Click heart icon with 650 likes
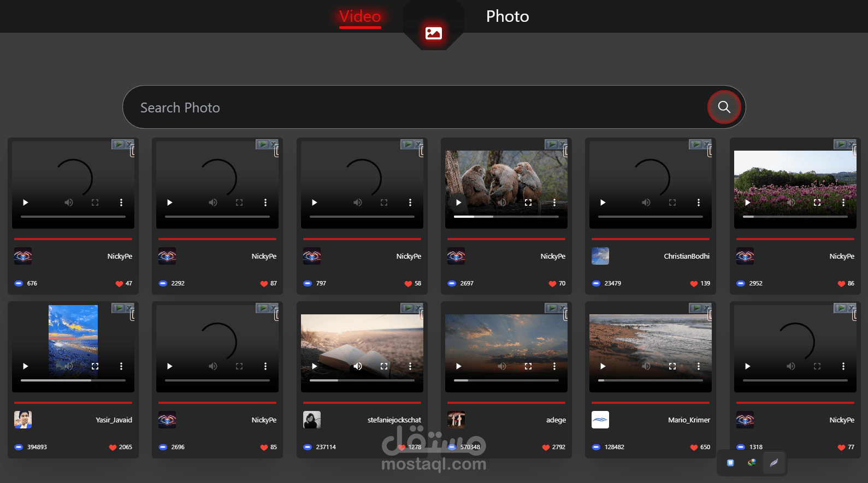This screenshot has height=483, width=868. (x=694, y=448)
